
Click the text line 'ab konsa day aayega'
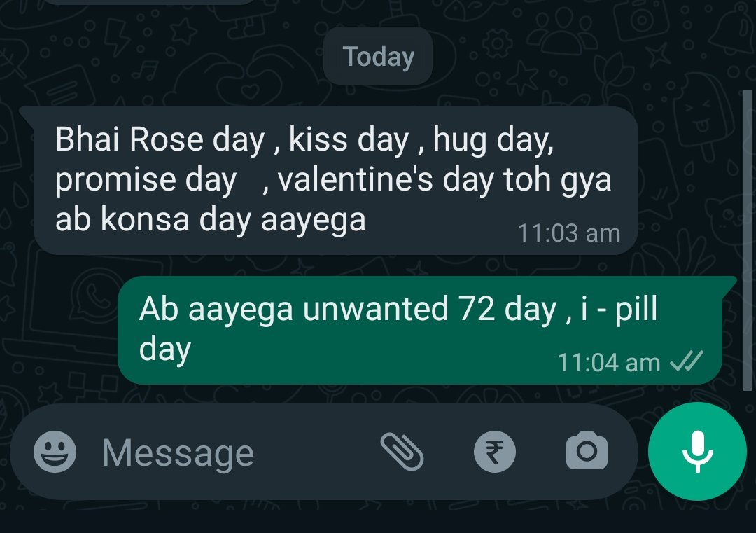[210, 220]
